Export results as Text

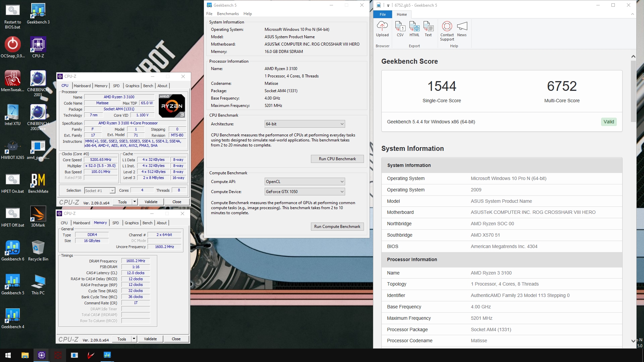click(428, 29)
